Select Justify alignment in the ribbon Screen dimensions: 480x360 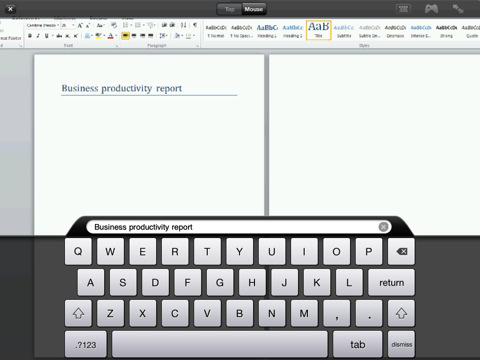(x=151, y=36)
